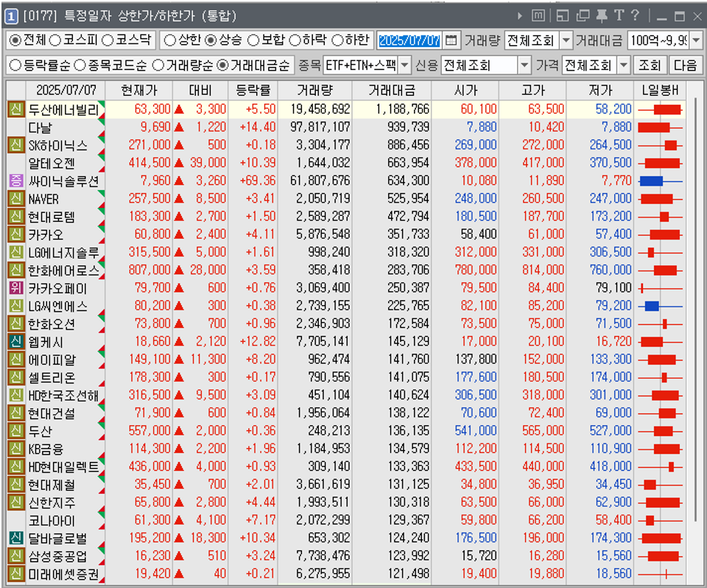Click the 시가 column header

(x=465, y=90)
